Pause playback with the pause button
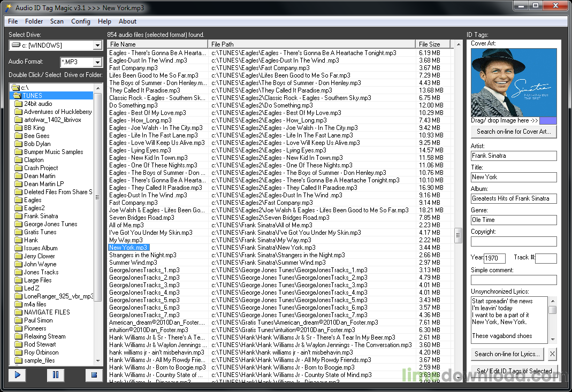Screen dimensions: 572x392 56,375
